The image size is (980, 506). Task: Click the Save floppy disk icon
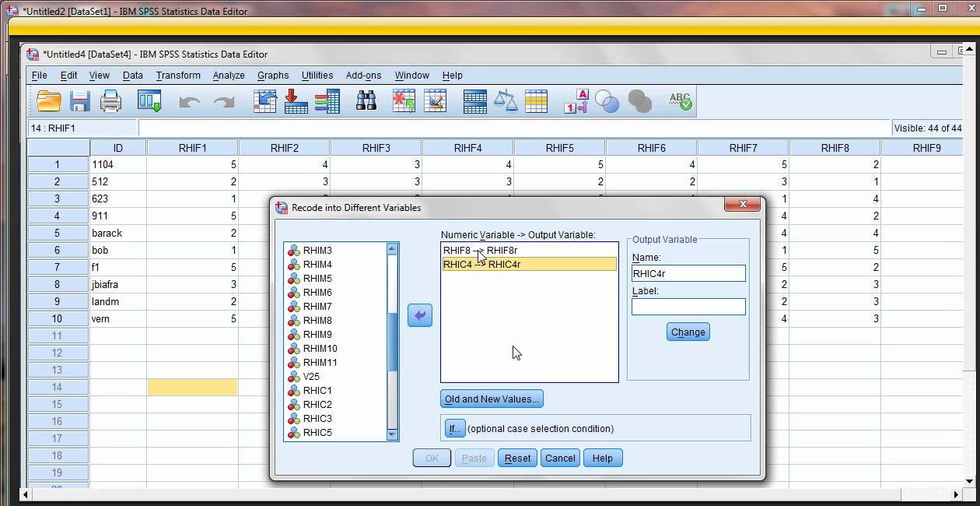[79, 101]
